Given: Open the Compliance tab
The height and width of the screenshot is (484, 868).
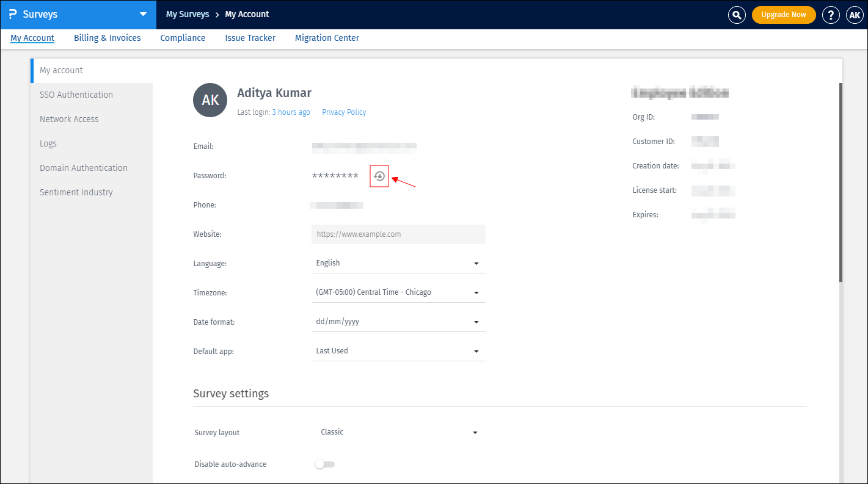Looking at the screenshot, I should tap(182, 38).
